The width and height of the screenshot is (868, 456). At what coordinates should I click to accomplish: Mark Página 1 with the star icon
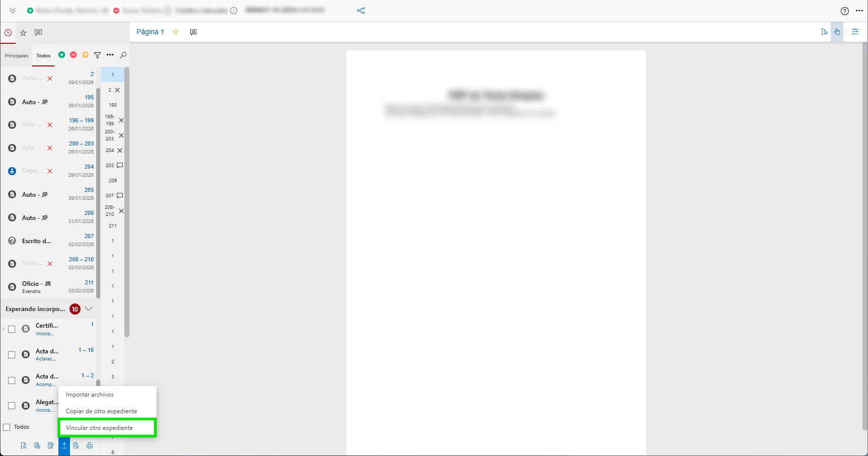point(176,32)
